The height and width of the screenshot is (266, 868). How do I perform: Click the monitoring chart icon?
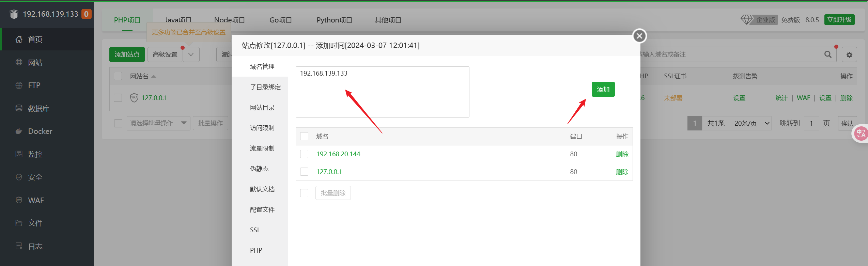pyautogui.click(x=19, y=154)
